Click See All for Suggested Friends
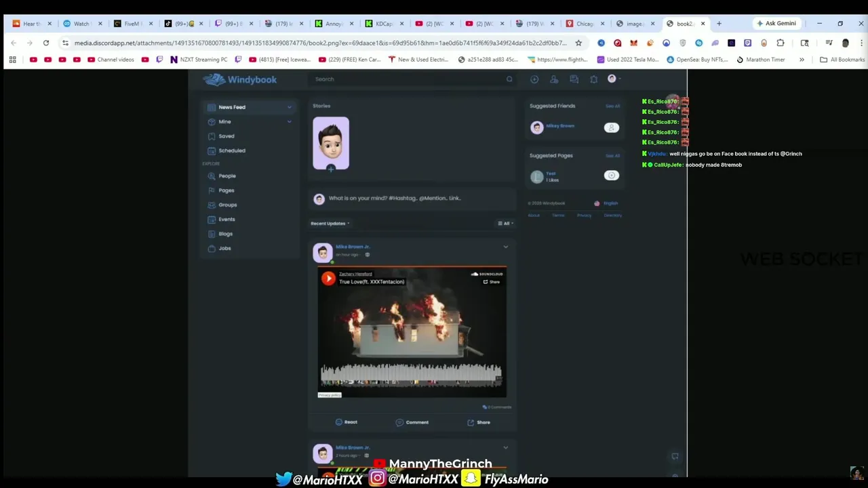The width and height of the screenshot is (868, 488). (612, 106)
